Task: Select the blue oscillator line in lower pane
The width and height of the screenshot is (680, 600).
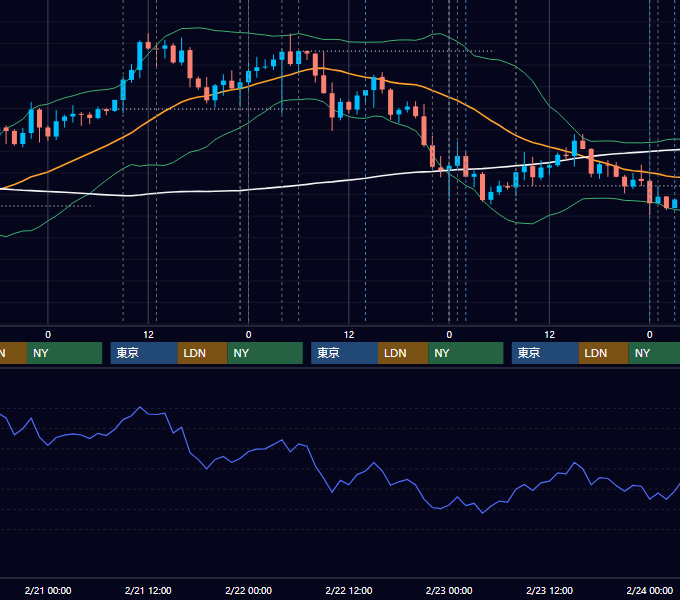Action: click(x=333, y=492)
